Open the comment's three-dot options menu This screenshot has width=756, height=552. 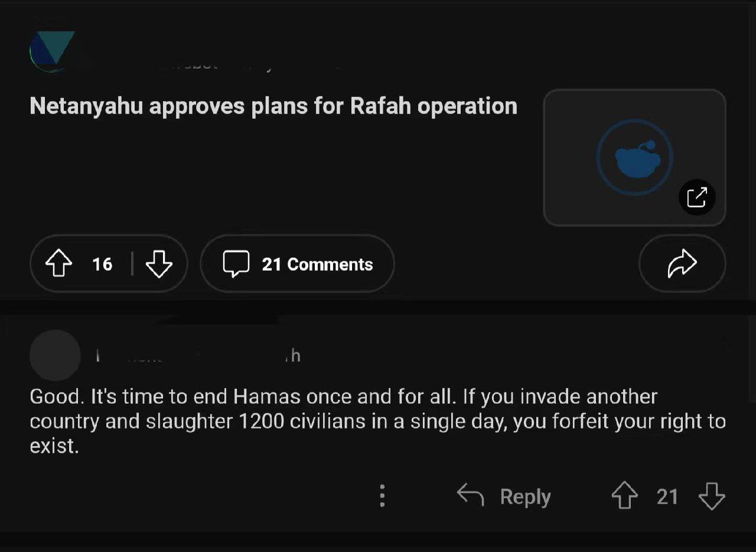[x=382, y=496]
